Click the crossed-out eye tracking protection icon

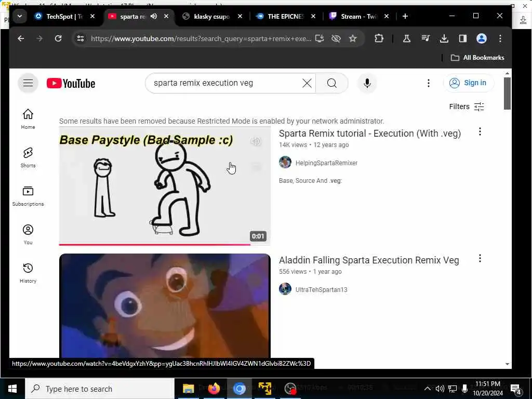pyautogui.click(x=336, y=38)
